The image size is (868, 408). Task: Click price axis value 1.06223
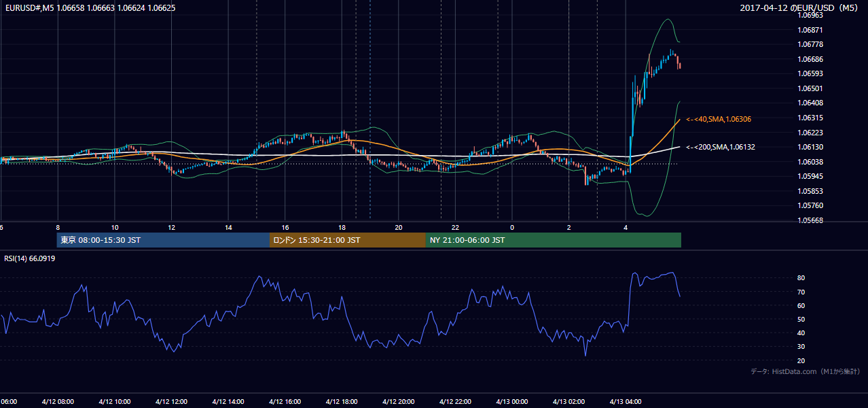tap(810, 133)
